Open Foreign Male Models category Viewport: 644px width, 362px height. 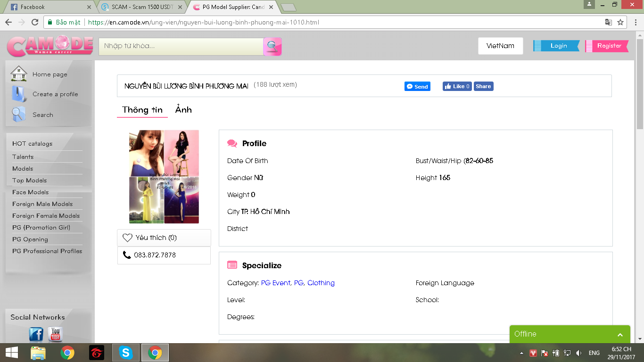42,204
